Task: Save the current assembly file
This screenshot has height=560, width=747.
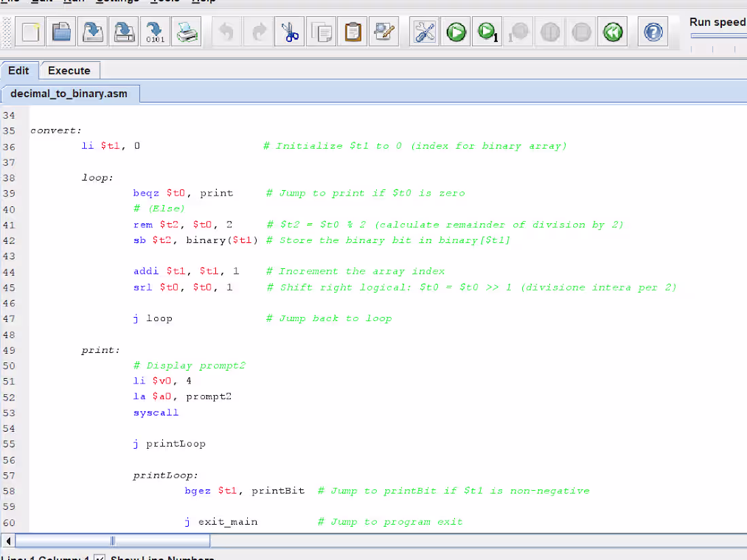Action: tap(92, 32)
